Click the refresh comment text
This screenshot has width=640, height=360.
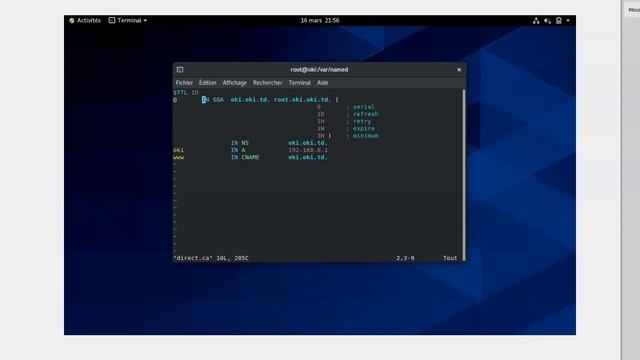[366, 114]
